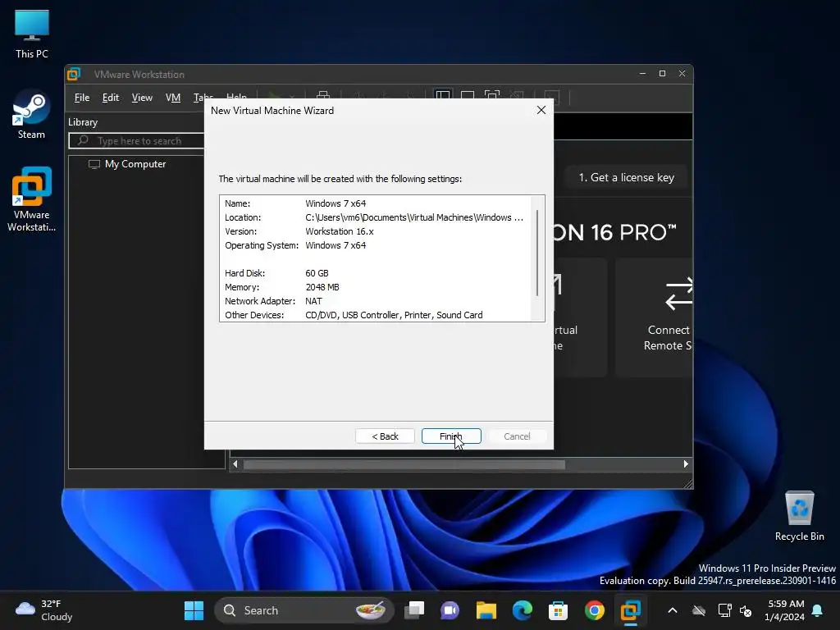Click the Hard Disk value '60 GB'
The image size is (840, 630).
(317, 273)
